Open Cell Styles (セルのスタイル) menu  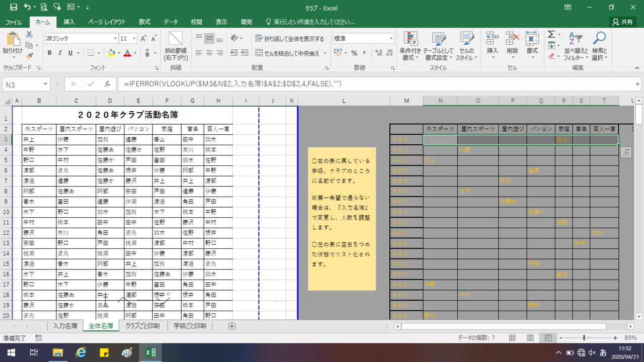coord(466,46)
